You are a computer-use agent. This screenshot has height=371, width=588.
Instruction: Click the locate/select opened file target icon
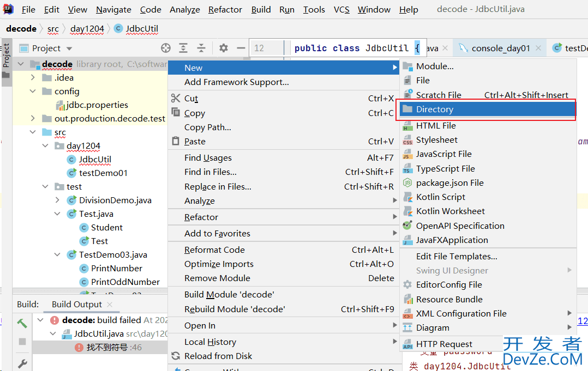[165, 48]
